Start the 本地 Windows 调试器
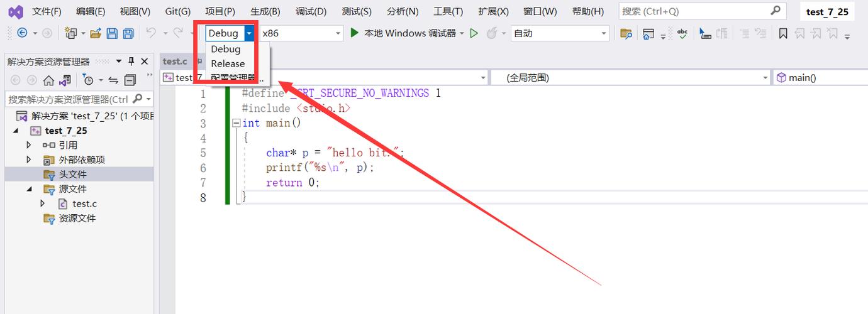 [x=403, y=33]
